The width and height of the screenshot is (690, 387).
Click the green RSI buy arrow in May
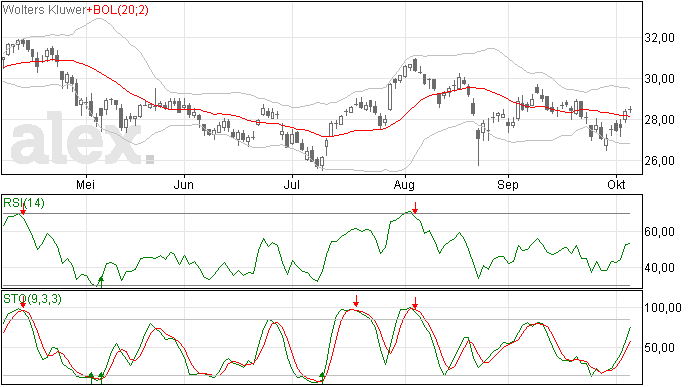click(101, 282)
